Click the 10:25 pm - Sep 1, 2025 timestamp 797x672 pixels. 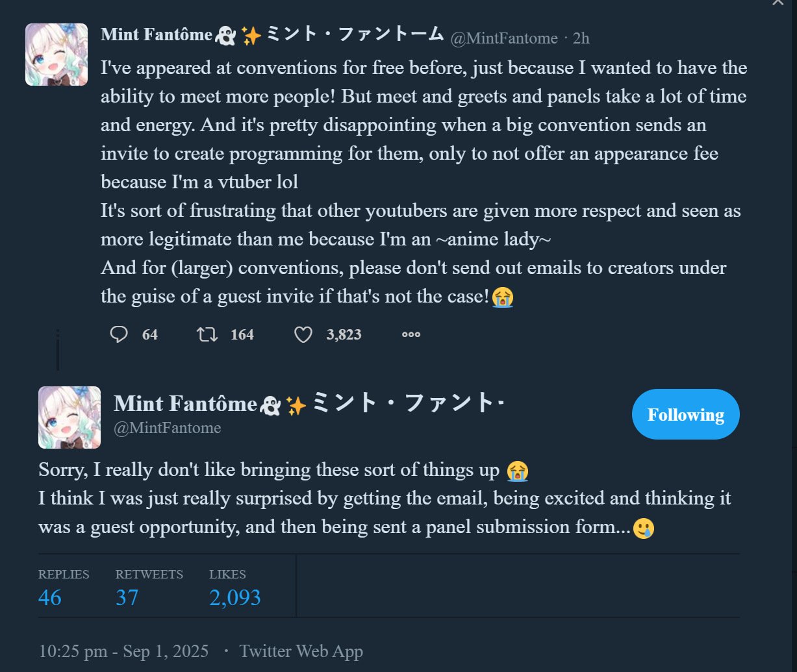(x=123, y=651)
